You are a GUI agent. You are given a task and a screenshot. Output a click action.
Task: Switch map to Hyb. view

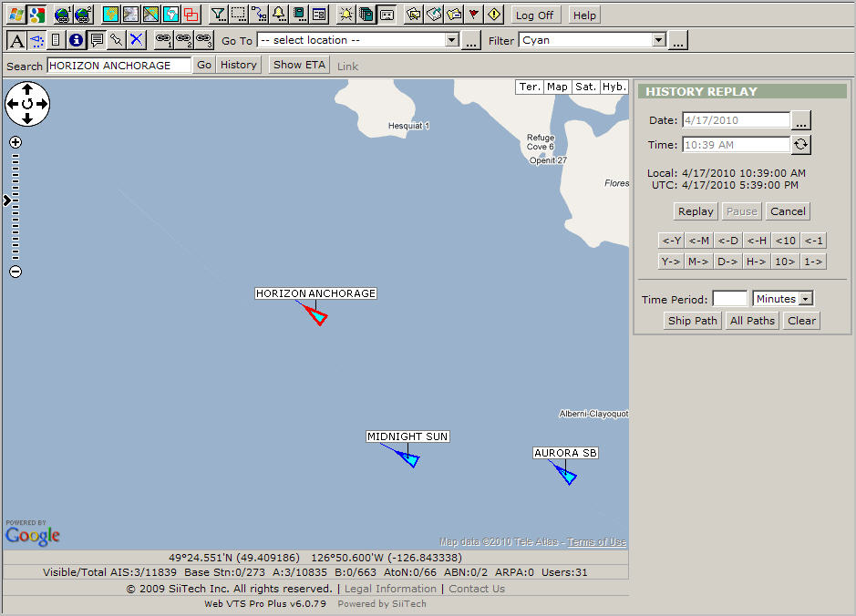click(614, 87)
